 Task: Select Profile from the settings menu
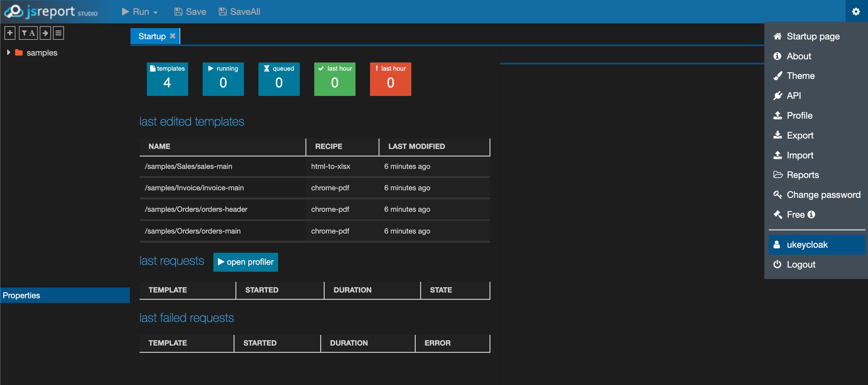click(x=816, y=115)
